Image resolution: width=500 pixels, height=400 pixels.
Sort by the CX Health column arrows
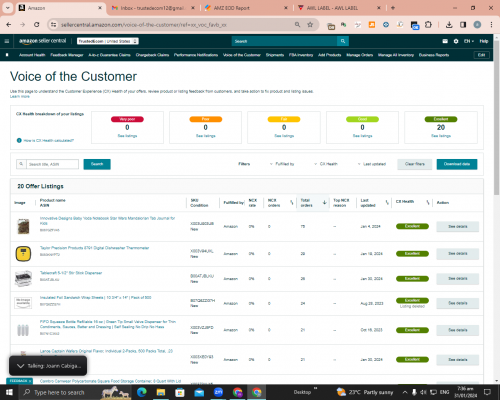(428, 202)
